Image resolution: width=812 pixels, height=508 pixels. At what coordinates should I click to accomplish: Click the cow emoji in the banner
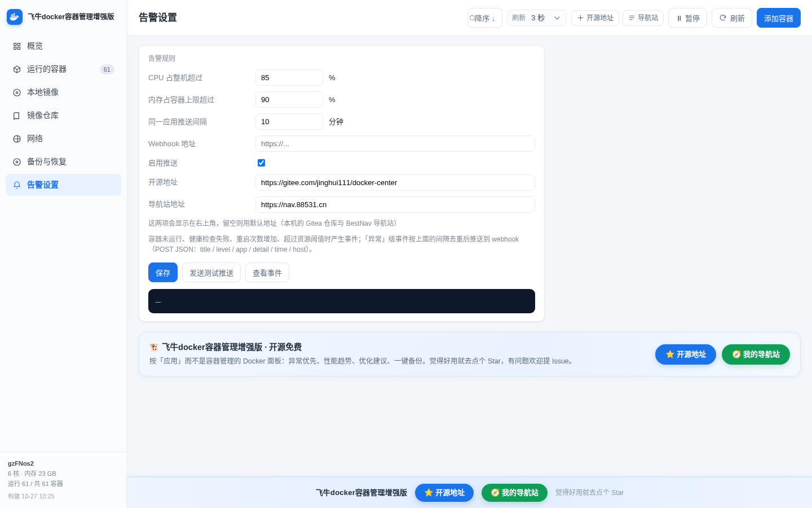click(154, 347)
